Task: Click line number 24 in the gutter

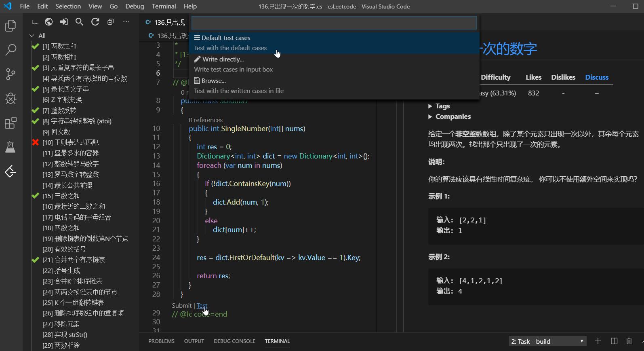Action: click(x=156, y=258)
